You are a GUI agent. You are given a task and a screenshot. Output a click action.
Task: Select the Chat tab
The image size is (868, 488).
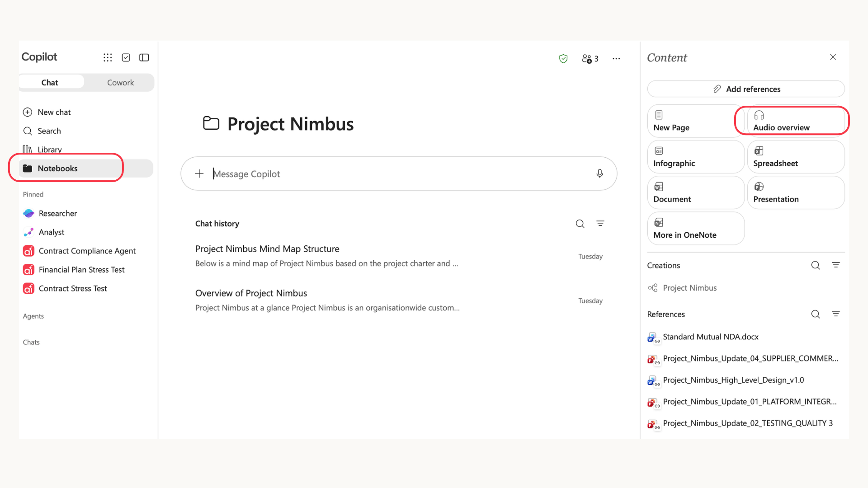pos(50,83)
